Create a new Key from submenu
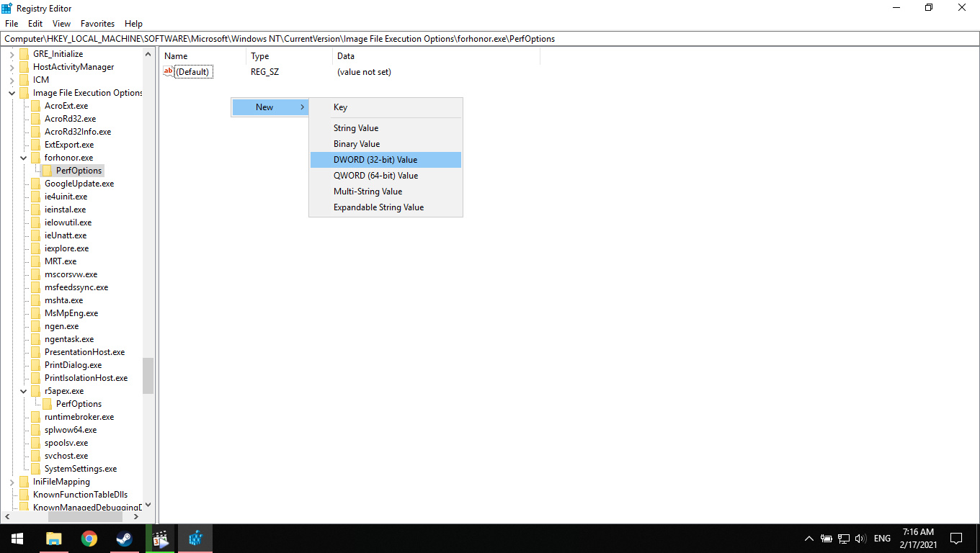980x553 pixels. [341, 107]
